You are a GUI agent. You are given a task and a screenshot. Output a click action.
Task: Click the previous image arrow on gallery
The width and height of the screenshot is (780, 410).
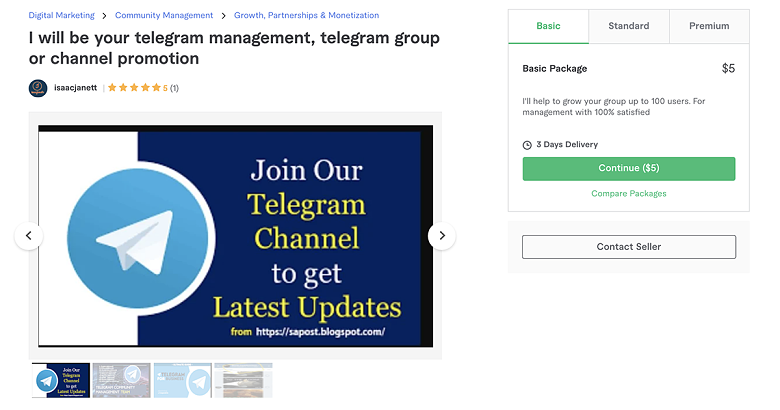[29, 236]
